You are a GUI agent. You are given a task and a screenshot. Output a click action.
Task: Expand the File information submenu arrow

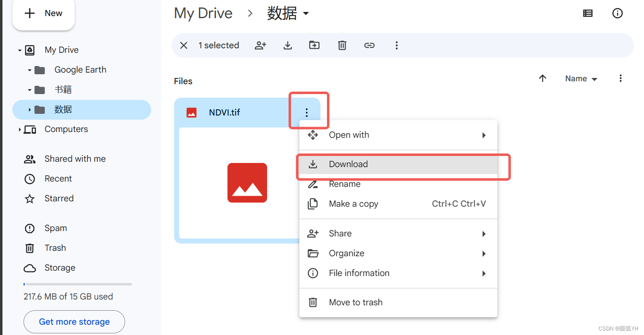[484, 274]
